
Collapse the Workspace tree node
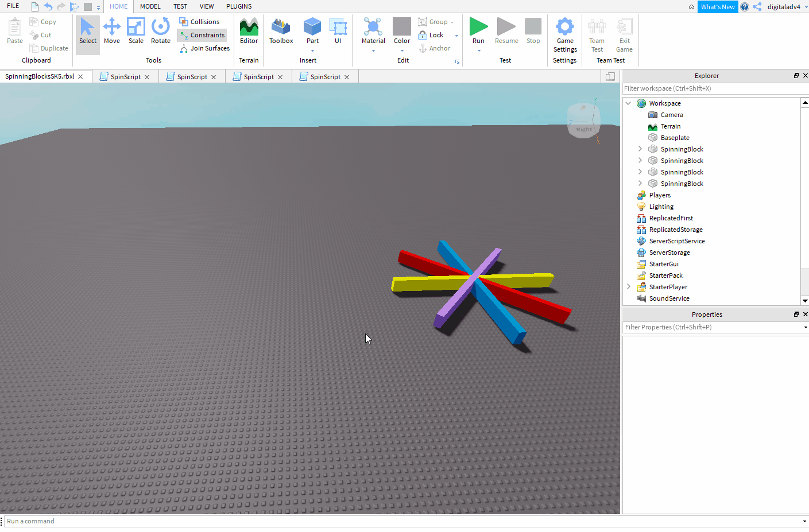click(628, 103)
